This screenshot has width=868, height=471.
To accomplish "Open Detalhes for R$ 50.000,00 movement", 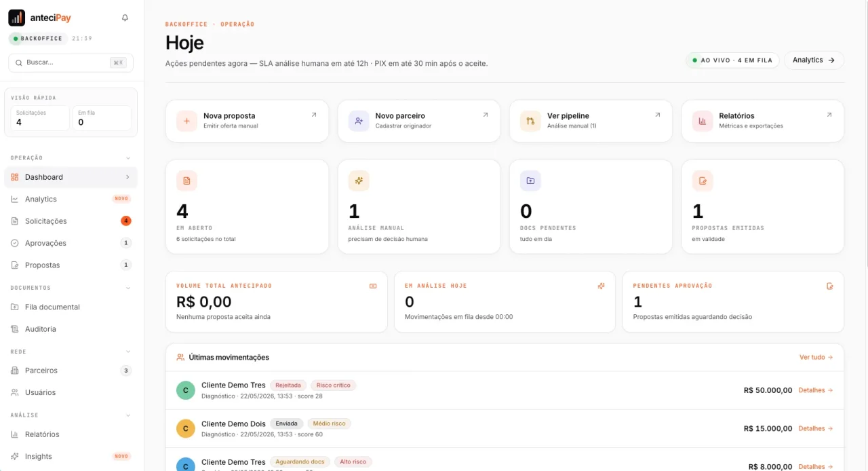I will pyautogui.click(x=816, y=390).
